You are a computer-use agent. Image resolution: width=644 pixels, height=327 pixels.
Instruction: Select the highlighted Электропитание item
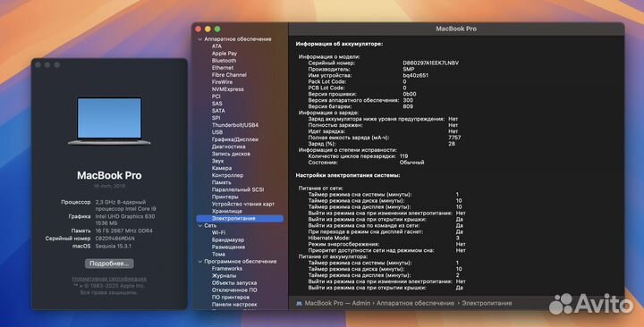coord(240,218)
